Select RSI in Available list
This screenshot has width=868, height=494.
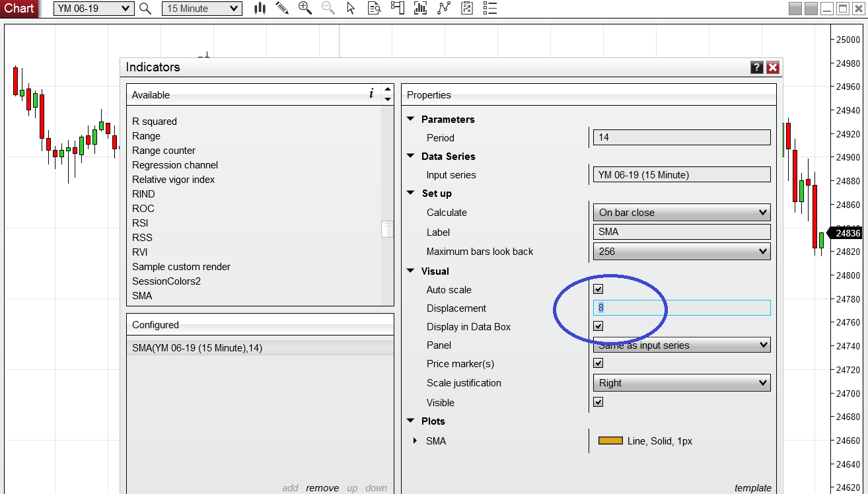coord(140,223)
